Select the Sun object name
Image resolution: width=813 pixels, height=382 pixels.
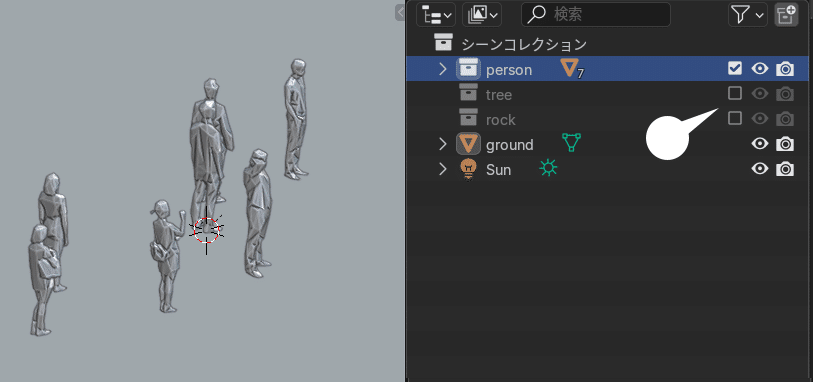[498, 170]
